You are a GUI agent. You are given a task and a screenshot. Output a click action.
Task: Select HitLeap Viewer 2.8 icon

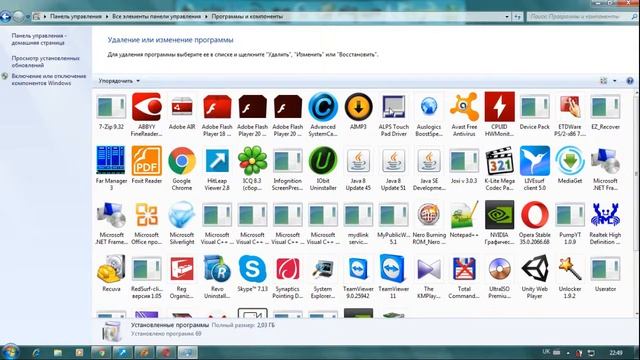[217, 160]
